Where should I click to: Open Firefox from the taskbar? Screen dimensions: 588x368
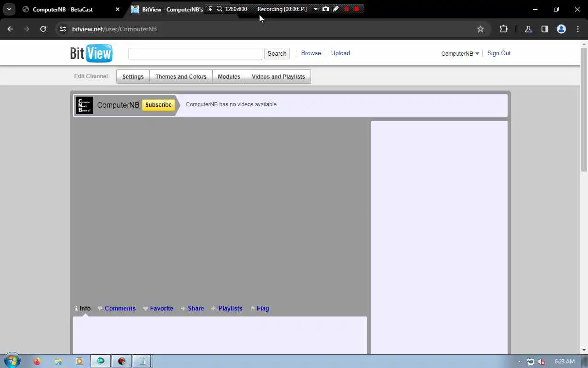point(37,361)
